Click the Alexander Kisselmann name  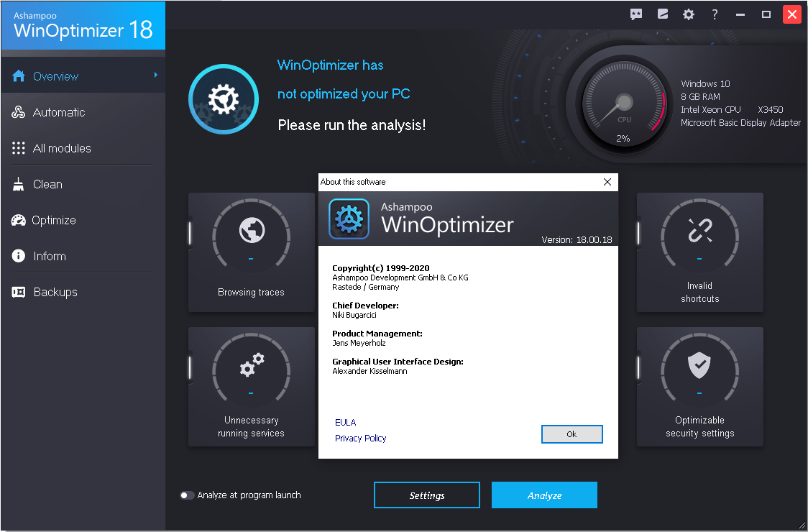pos(369,371)
